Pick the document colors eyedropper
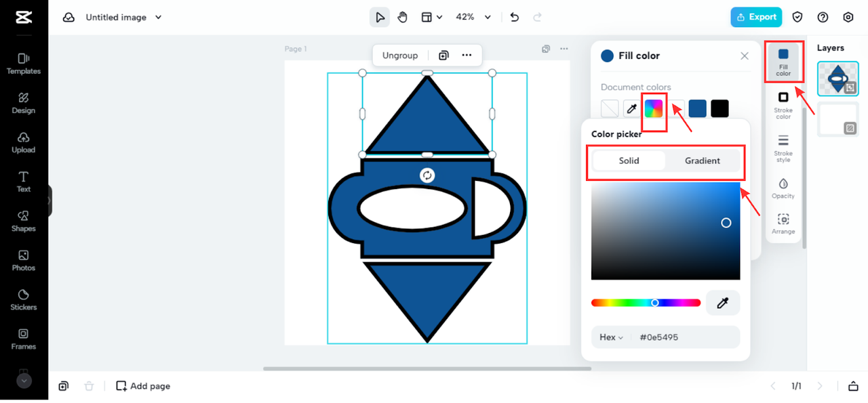Viewport: 868px width, 403px height. 631,108
